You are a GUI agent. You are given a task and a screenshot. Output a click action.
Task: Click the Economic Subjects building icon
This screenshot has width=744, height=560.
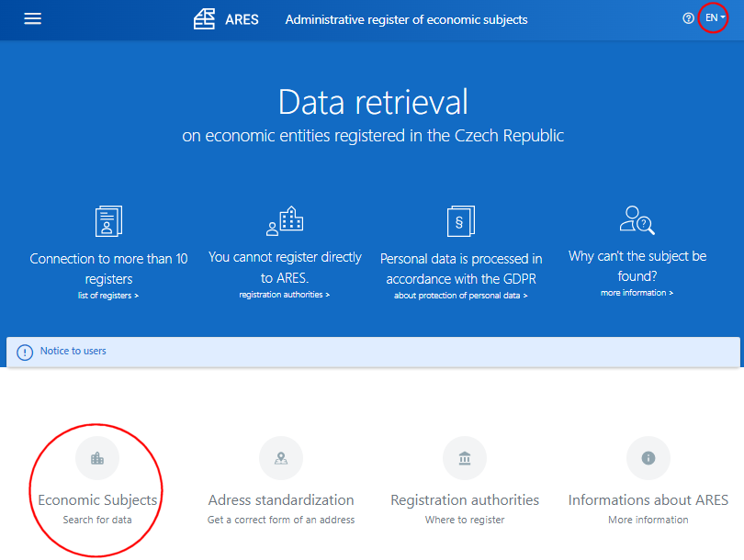click(x=97, y=458)
